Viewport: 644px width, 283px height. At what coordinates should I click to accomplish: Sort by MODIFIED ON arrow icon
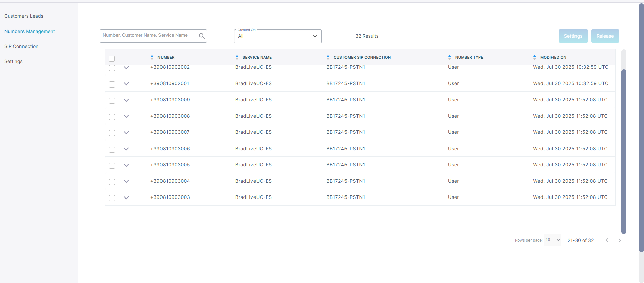[x=535, y=57]
